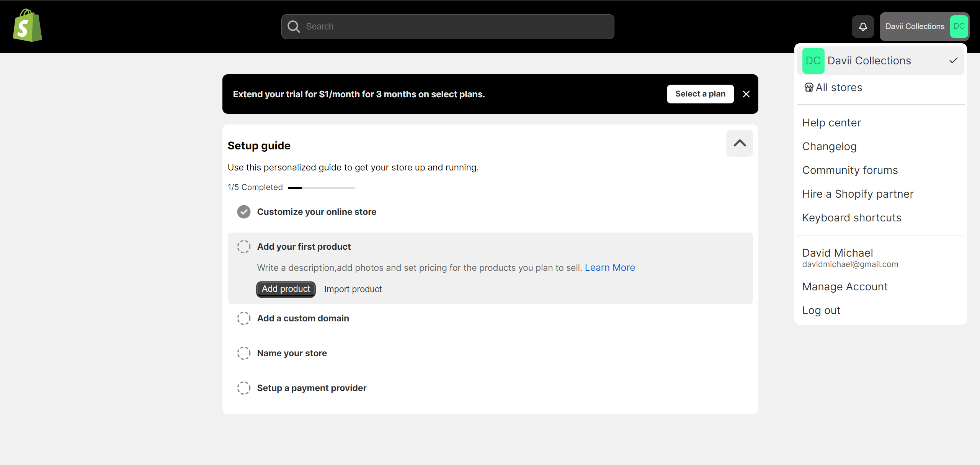Click davidmichael@gmail.com email text

850,264
